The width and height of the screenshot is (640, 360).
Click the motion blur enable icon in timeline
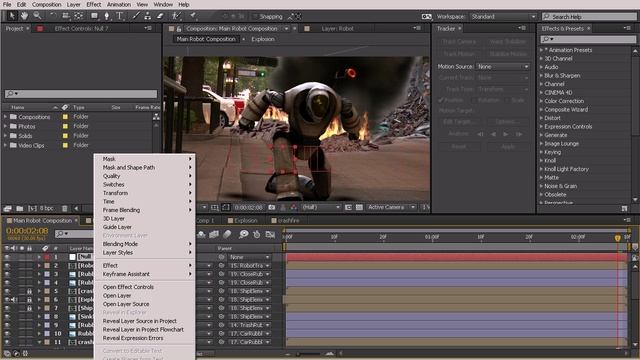coord(227,234)
